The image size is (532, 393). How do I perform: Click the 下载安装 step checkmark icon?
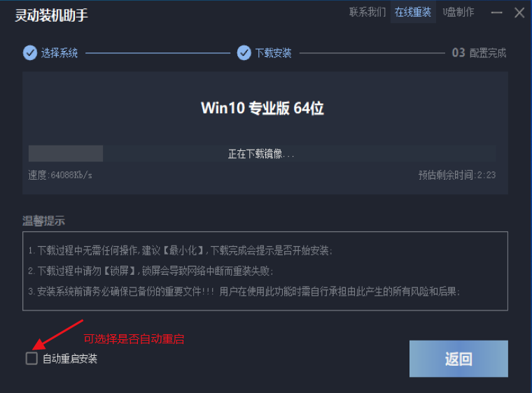click(x=244, y=53)
